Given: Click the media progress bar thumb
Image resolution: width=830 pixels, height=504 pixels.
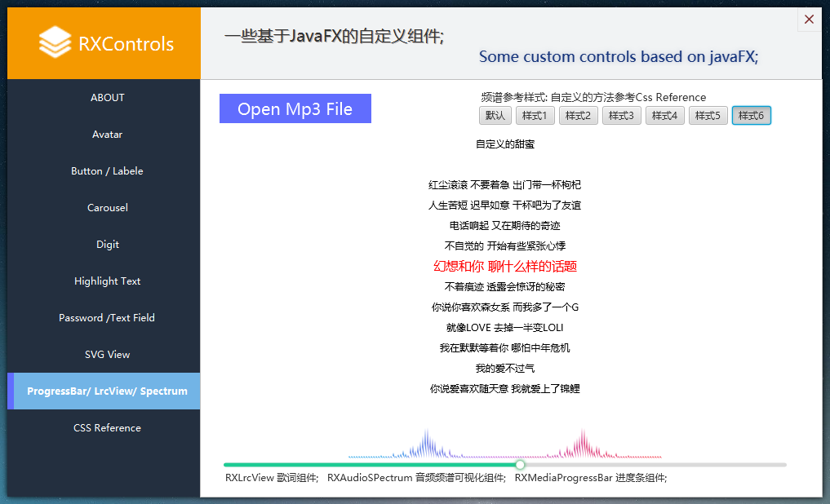Looking at the screenshot, I should click(x=521, y=465).
